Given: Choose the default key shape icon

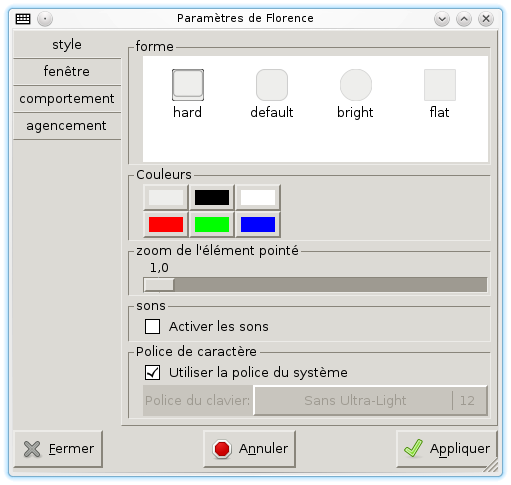Looking at the screenshot, I should coord(272,85).
